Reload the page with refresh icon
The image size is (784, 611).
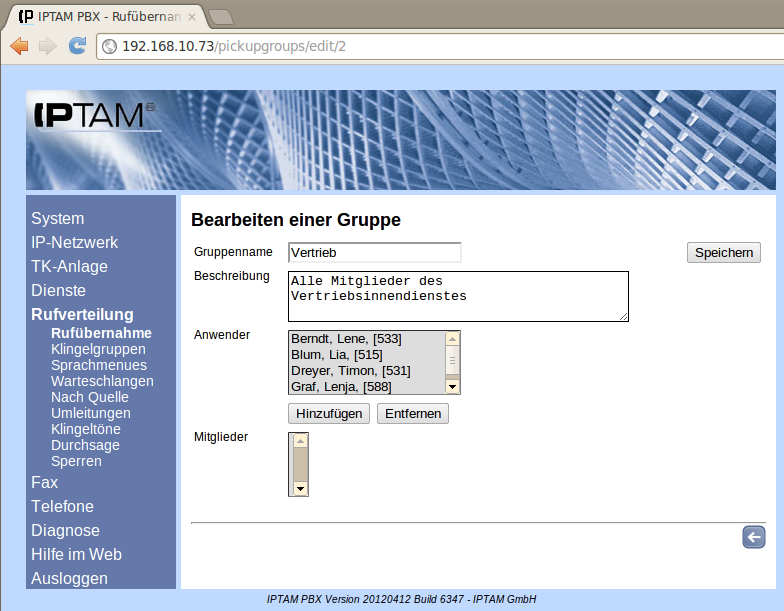coord(77,46)
